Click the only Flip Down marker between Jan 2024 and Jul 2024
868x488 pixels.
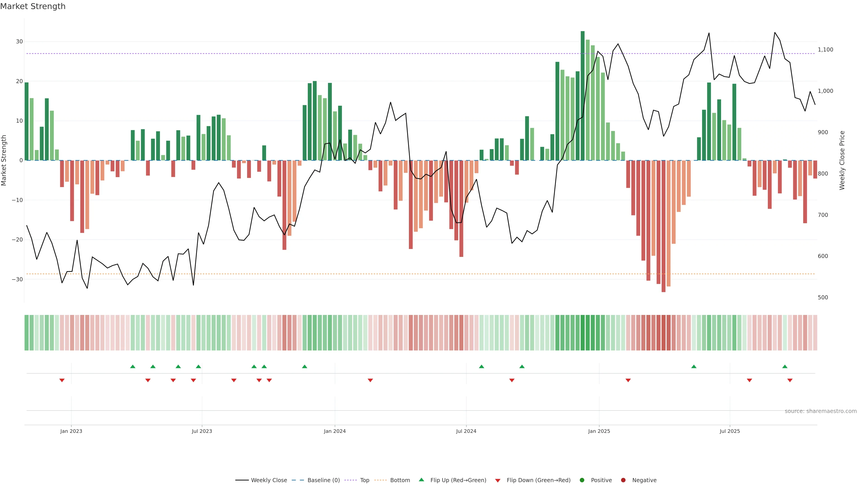(370, 380)
